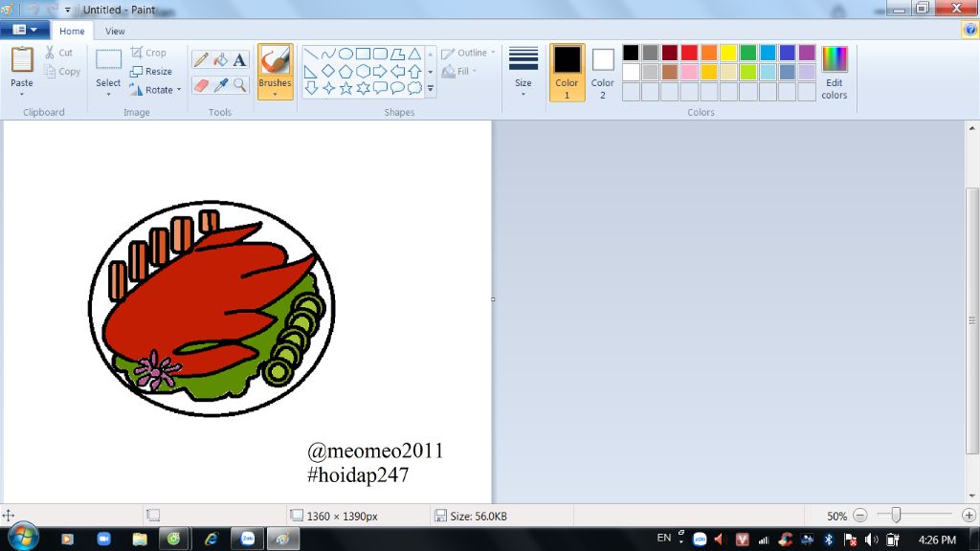The width and height of the screenshot is (980, 551).
Task: Switch to the View ribbon tab
Action: point(115,32)
